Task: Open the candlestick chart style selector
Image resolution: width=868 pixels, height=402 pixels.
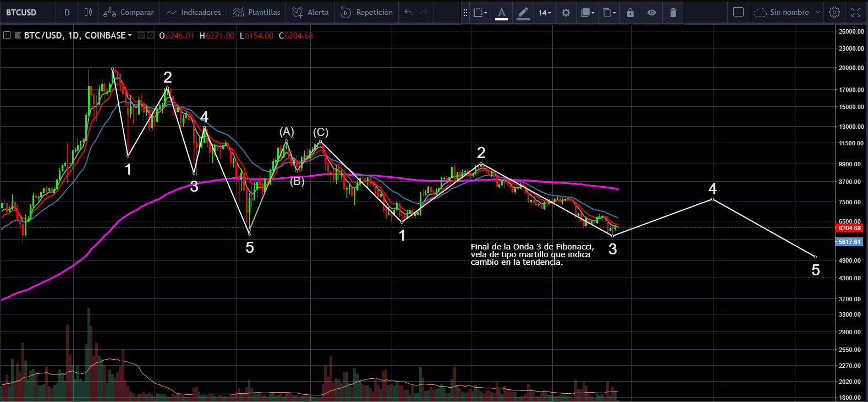Action: (88, 12)
